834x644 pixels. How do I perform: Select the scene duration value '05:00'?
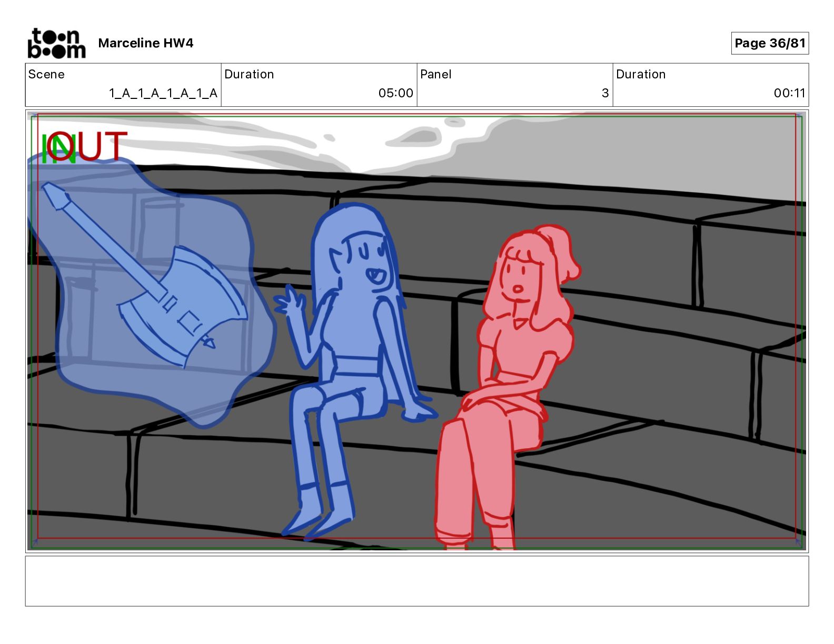pyautogui.click(x=396, y=93)
